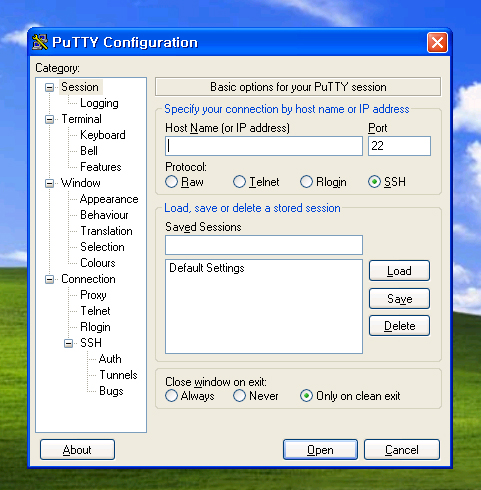
Task: Collapse the Window category node
Action: pos(49,183)
